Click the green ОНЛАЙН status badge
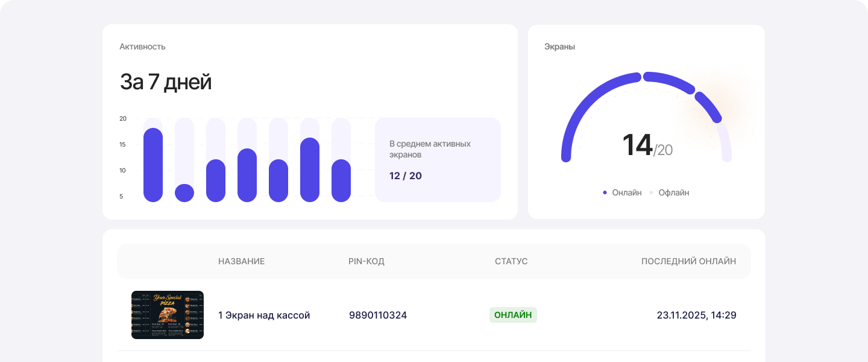Screen dimensions: 868x362 tap(513, 315)
